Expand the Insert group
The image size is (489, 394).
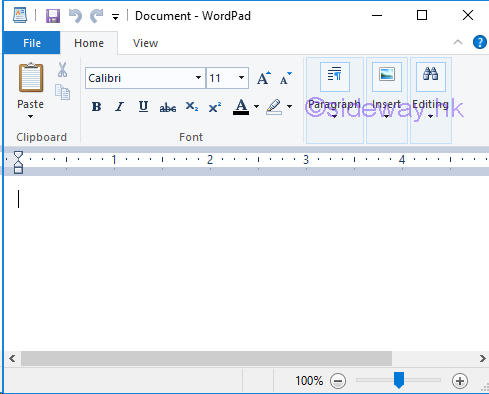tap(387, 100)
